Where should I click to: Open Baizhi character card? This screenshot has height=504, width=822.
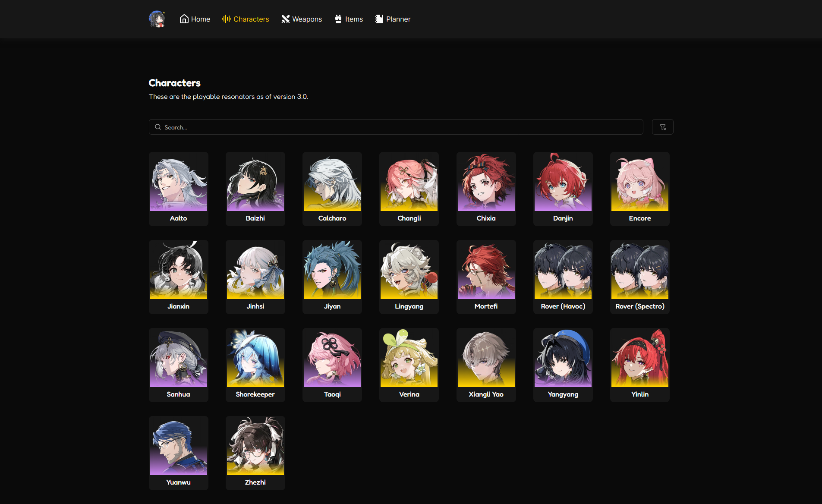coord(255,189)
